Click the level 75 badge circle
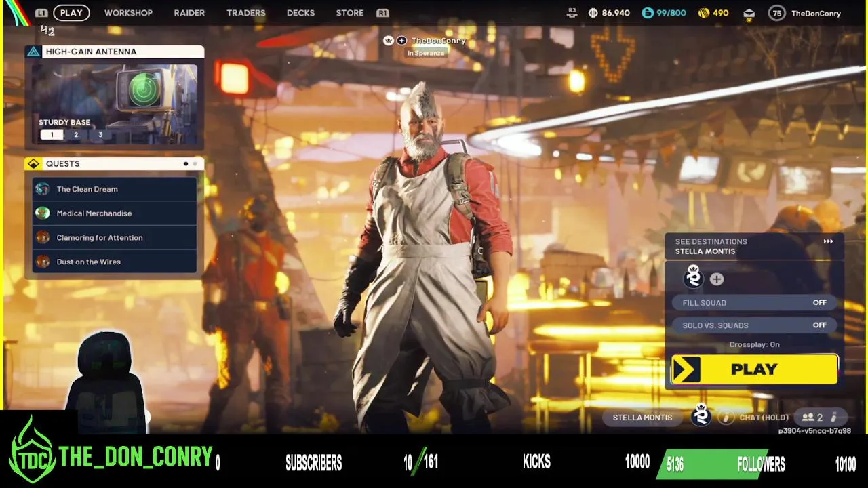The image size is (868, 488). click(x=777, y=13)
